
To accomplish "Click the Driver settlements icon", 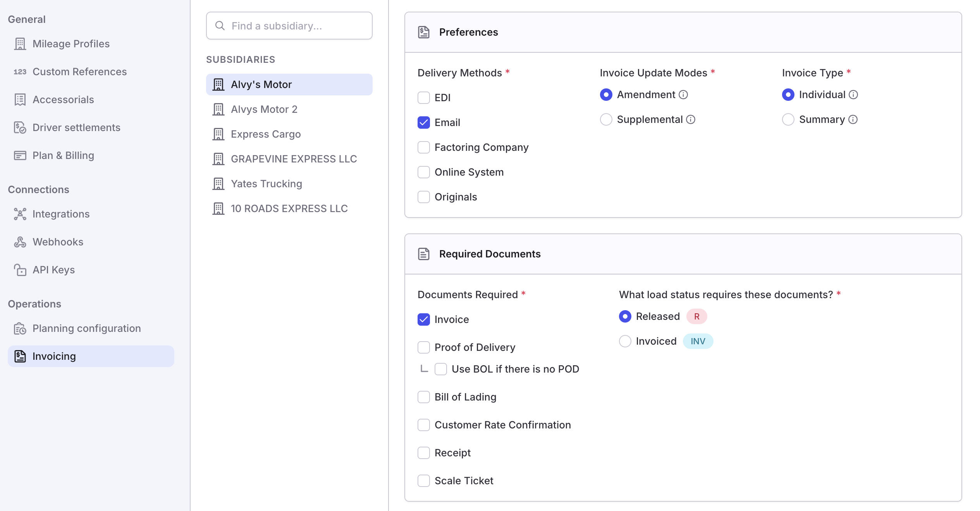I will pyautogui.click(x=20, y=128).
